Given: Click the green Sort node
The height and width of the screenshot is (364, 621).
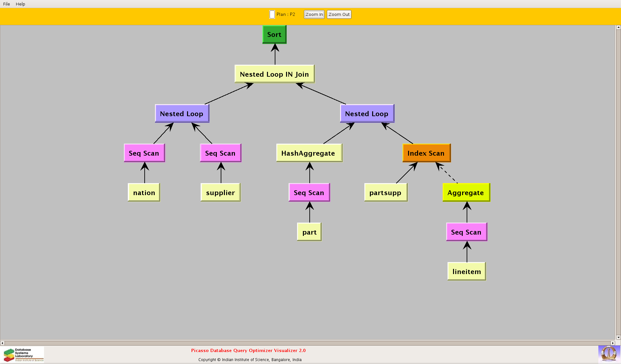Looking at the screenshot, I should 274,35.
